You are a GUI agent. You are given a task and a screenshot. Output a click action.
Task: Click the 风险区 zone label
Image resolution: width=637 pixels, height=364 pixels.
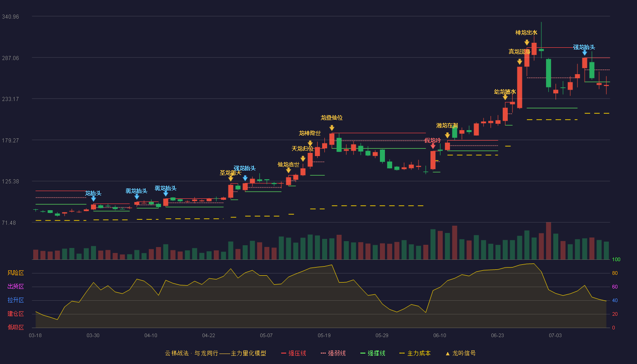click(16, 273)
